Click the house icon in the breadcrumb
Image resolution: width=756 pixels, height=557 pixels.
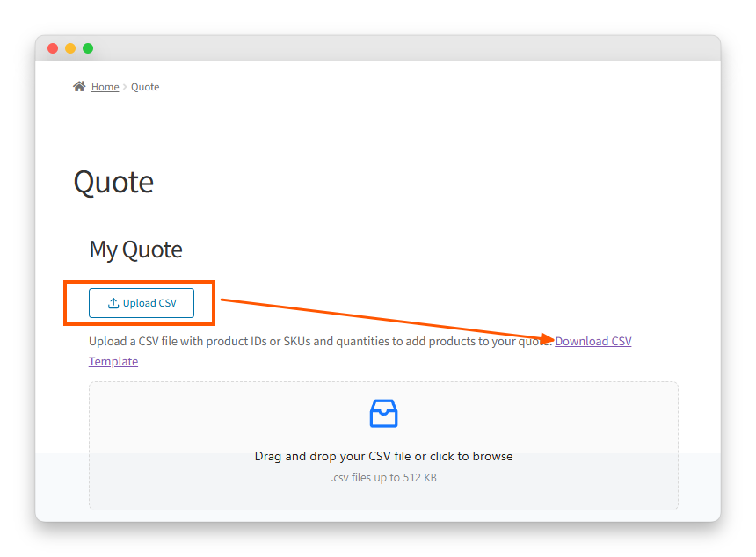click(79, 86)
